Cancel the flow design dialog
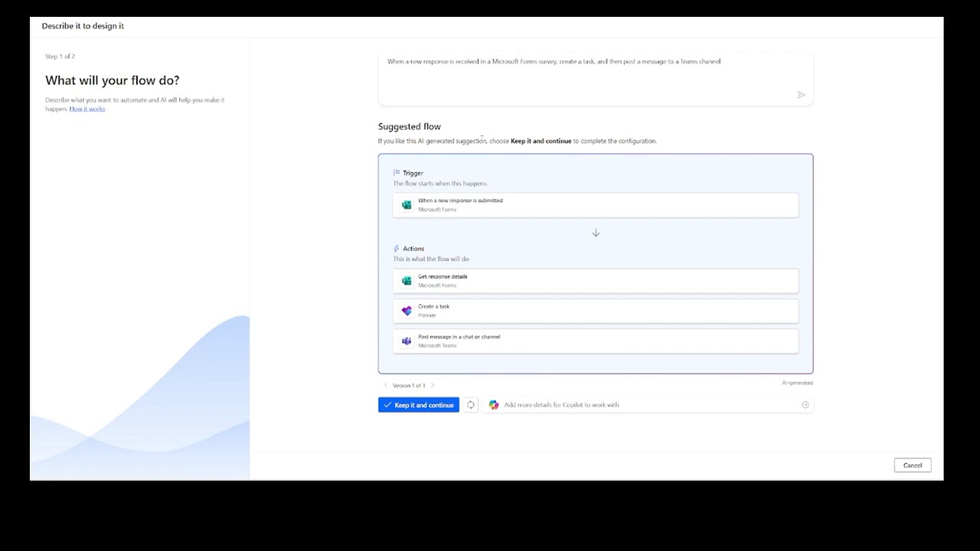The width and height of the screenshot is (980, 551). tap(913, 465)
